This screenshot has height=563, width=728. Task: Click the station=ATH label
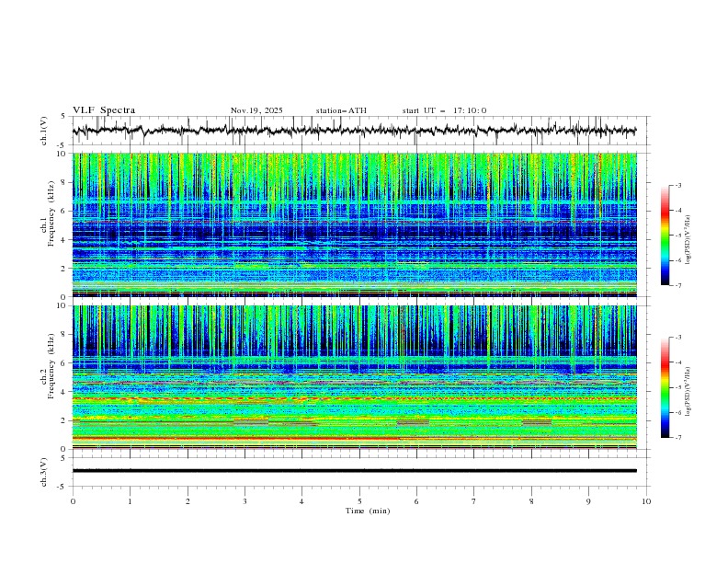click(341, 110)
